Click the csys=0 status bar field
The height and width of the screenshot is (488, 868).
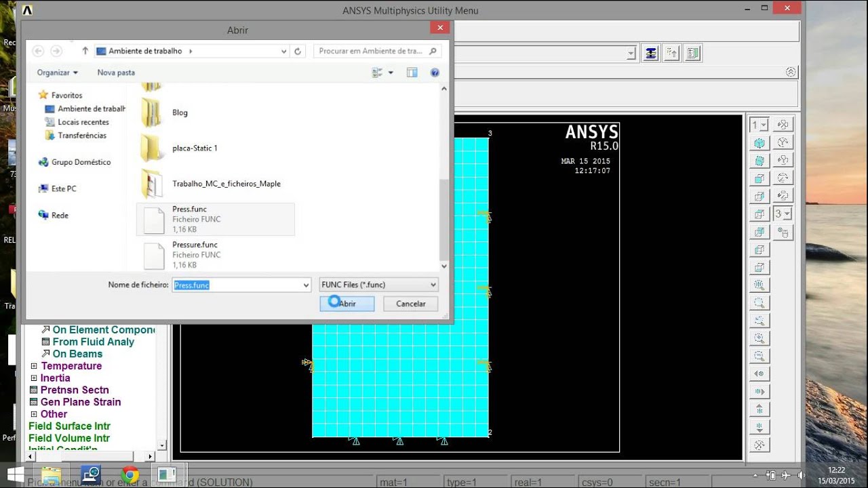(610, 482)
